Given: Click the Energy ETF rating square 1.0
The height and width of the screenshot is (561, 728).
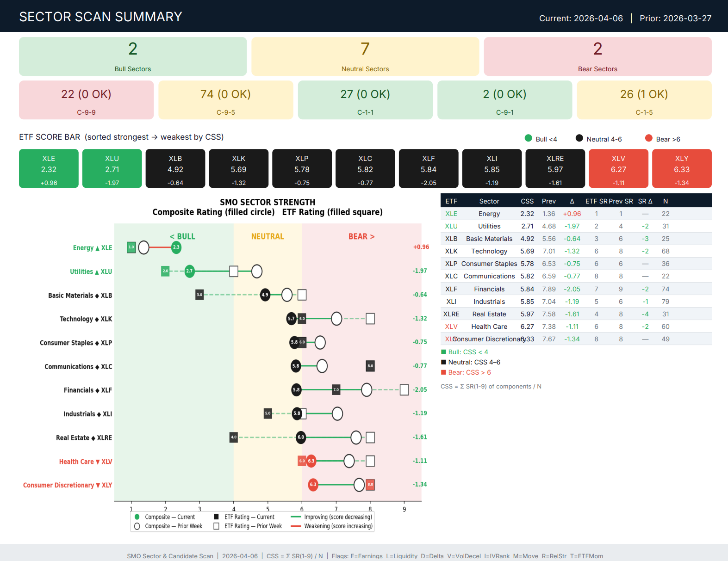Looking at the screenshot, I should (131, 247).
